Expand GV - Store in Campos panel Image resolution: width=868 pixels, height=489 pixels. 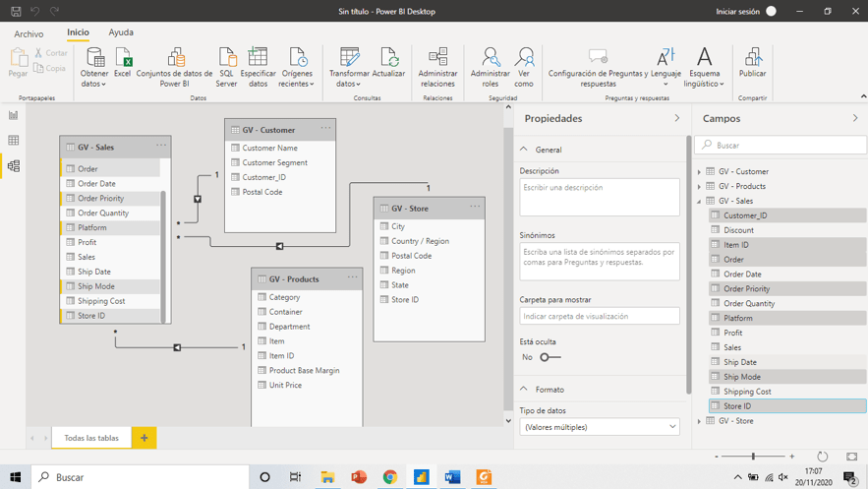coord(700,421)
